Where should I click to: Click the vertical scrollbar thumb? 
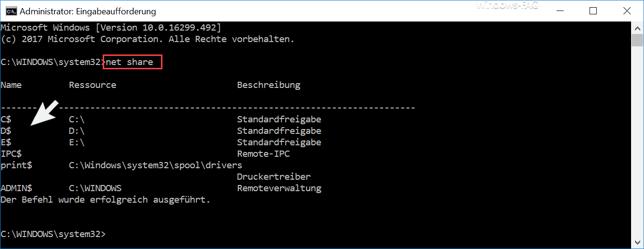tap(637, 40)
